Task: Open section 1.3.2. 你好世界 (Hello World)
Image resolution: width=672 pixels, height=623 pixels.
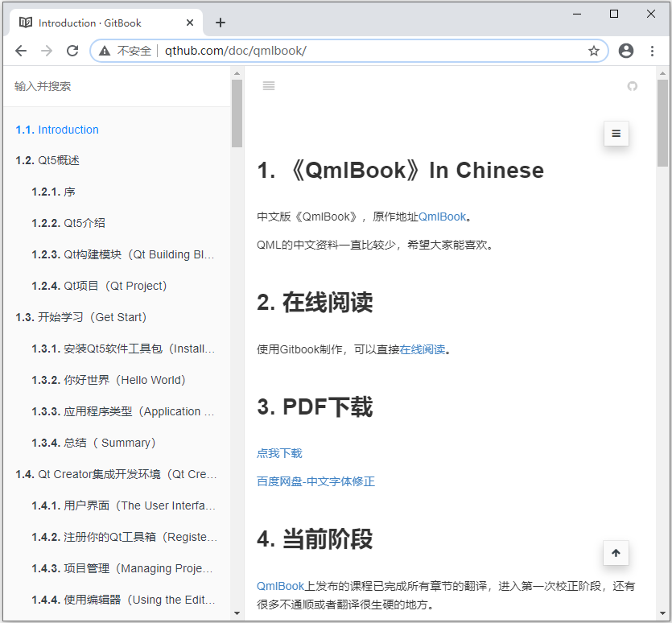Action: (109, 380)
